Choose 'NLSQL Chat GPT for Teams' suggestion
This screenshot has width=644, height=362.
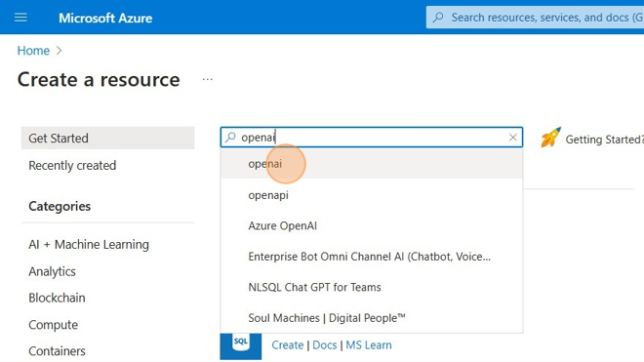tap(372, 287)
